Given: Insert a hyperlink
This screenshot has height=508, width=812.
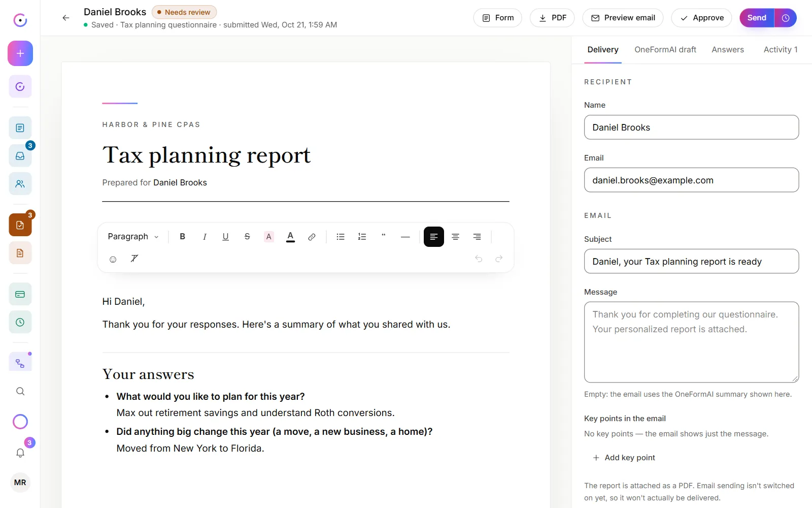Looking at the screenshot, I should (x=312, y=237).
